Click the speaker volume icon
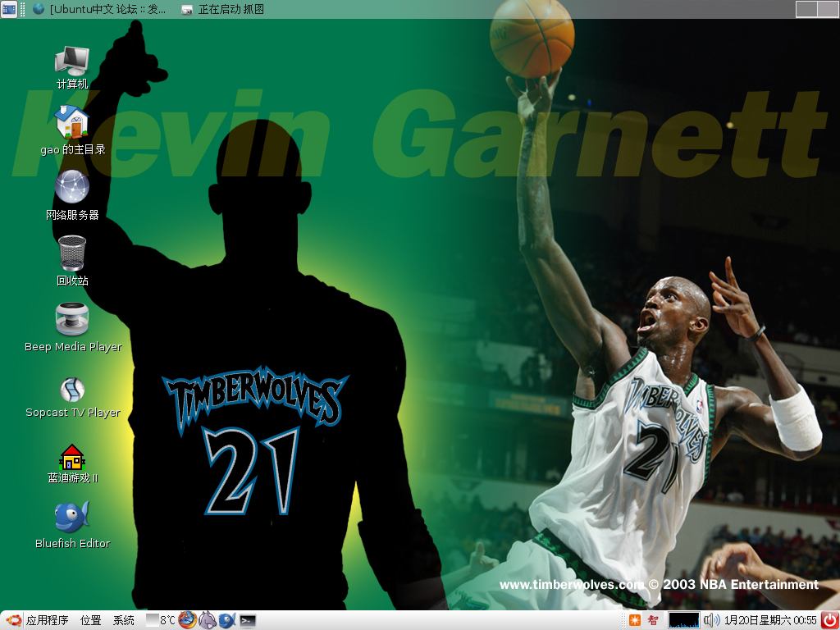The width and height of the screenshot is (840, 630). tap(711, 620)
